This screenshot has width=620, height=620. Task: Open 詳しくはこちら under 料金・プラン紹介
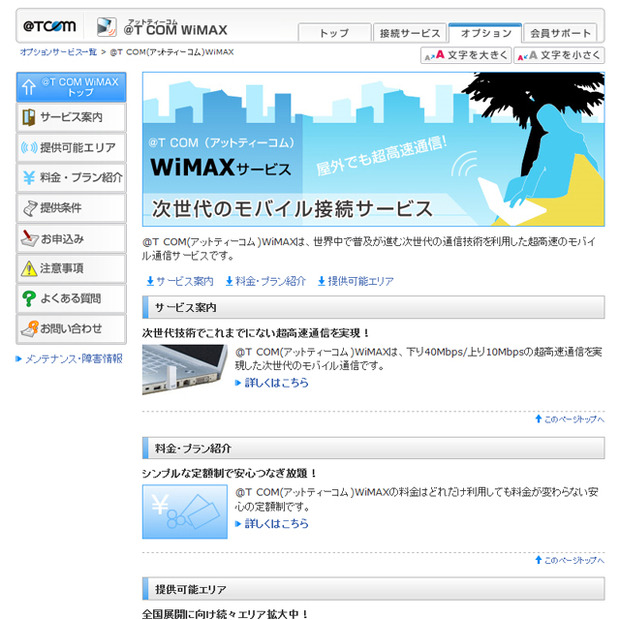click(x=276, y=524)
